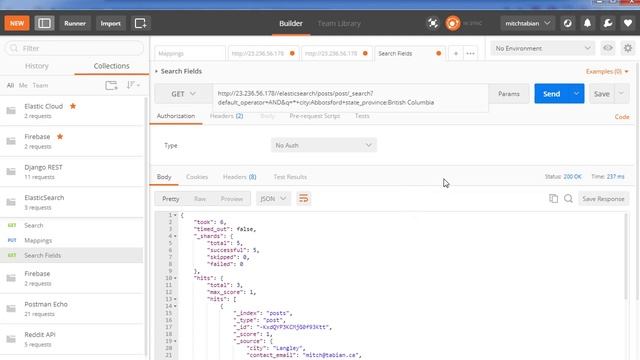Click the copy response icon
640x360 pixels.
coord(553,198)
